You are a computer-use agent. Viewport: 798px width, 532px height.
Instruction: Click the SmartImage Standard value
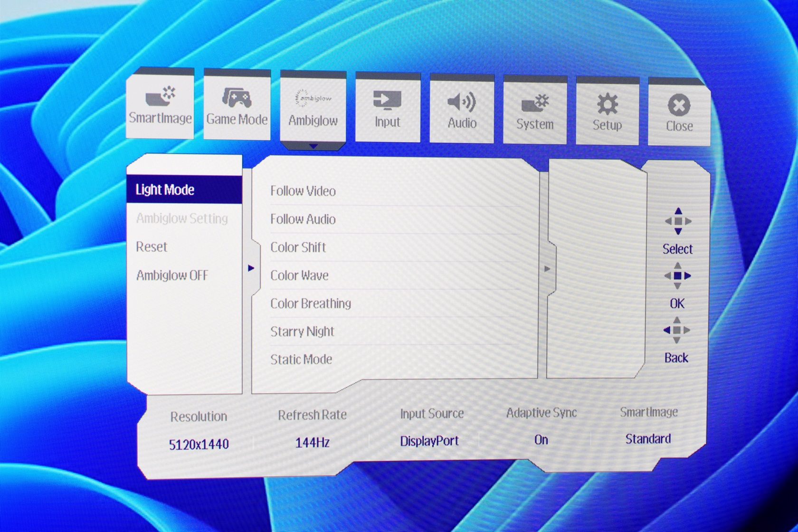[x=648, y=439]
